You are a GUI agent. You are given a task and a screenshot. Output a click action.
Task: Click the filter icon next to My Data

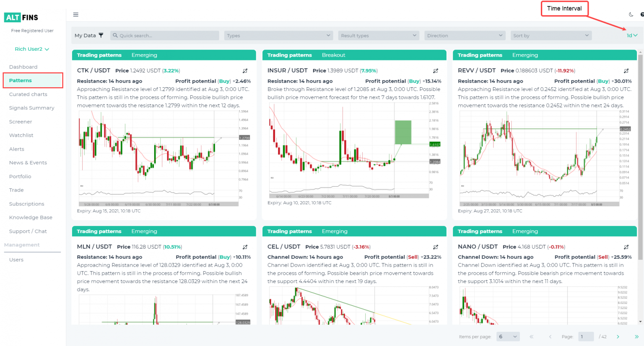[100, 35]
